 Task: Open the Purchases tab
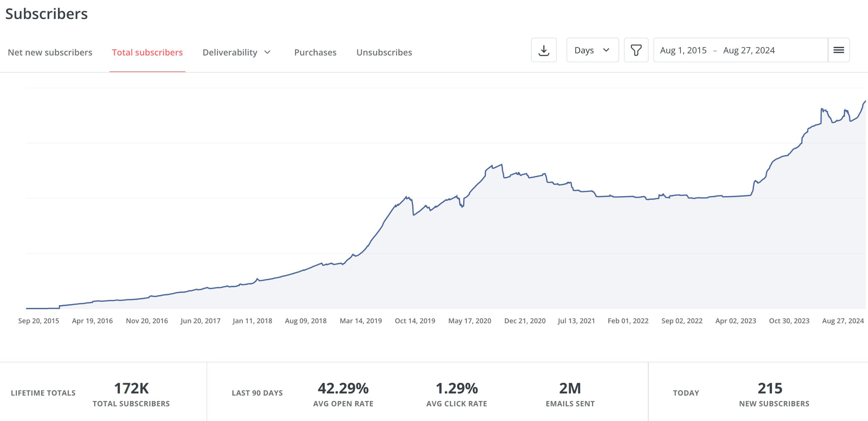pyautogui.click(x=315, y=52)
